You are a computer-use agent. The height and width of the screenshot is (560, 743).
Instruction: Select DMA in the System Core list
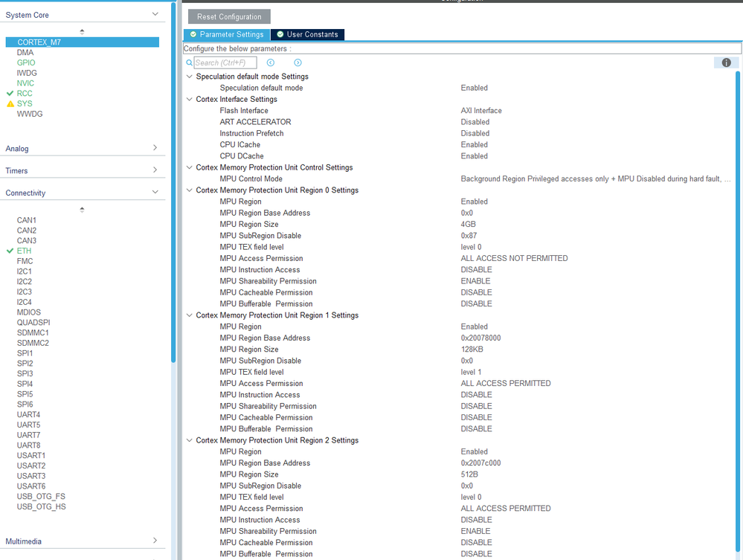coord(25,52)
